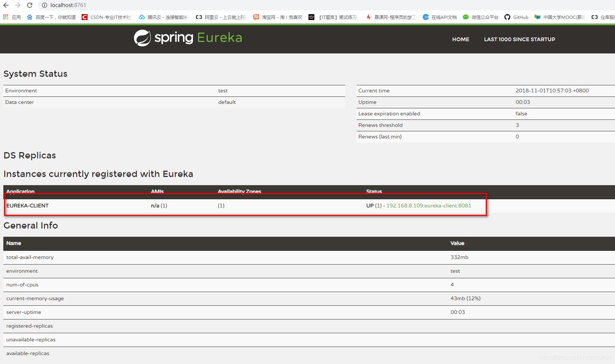Click the site info icon in address bar
The height and width of the screenshot is (364, 615).
tap(45, 5)
